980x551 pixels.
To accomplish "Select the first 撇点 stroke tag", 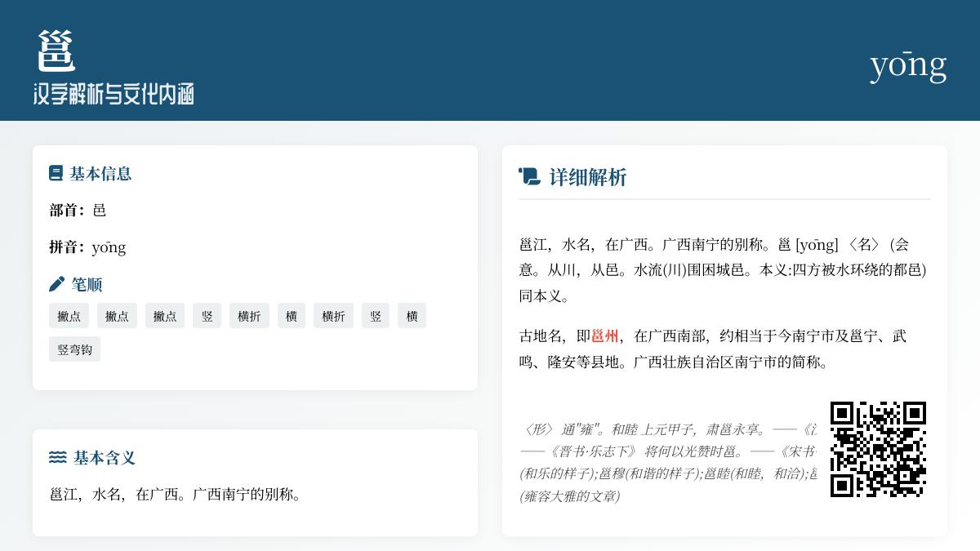I will coord(69,316).
